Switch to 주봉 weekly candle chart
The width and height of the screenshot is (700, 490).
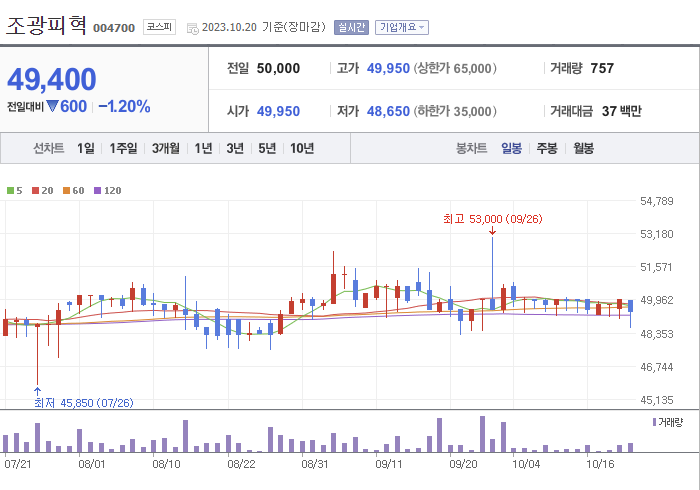click(x=547, y=148)
